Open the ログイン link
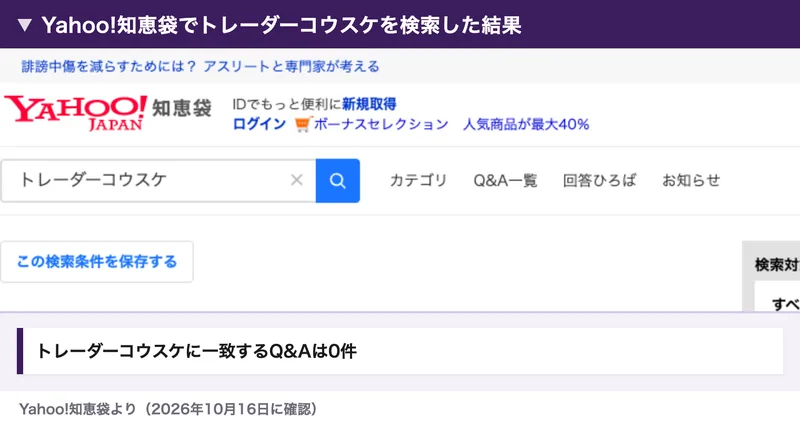800x431 pixels. click(259, 124)
